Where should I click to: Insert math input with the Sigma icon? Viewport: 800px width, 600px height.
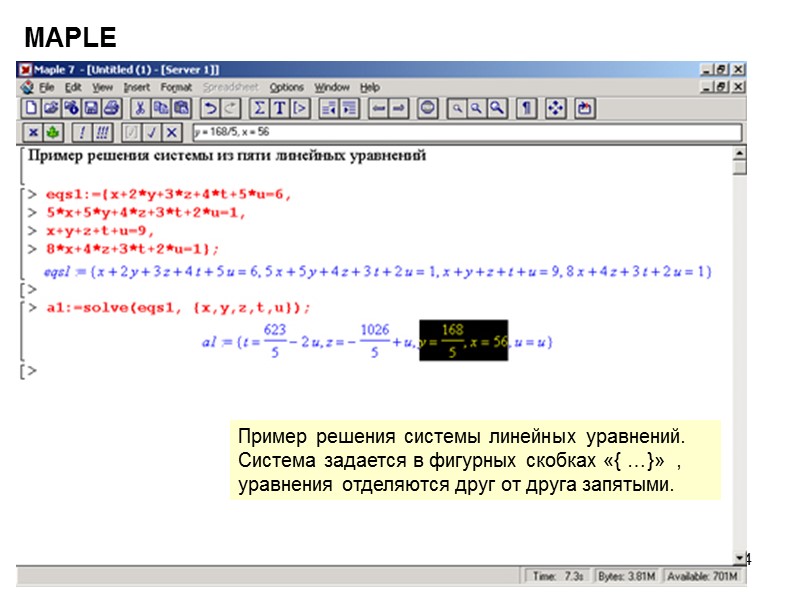tap(259, 108)
